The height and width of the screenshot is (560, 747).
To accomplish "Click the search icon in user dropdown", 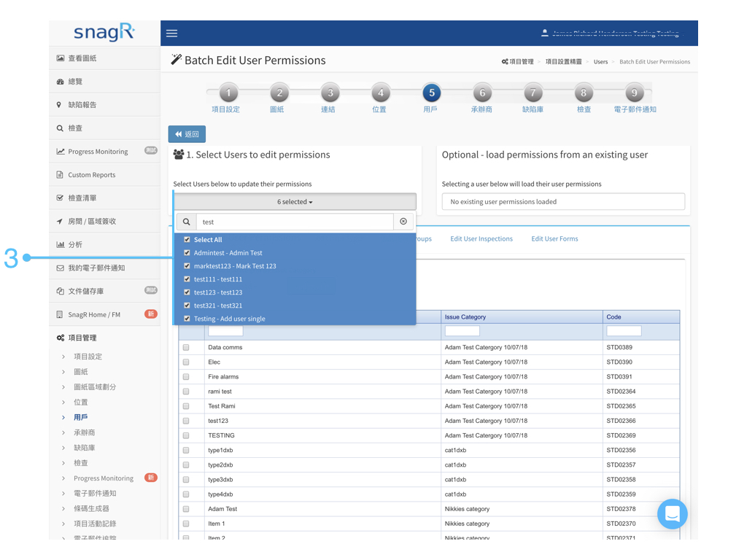I will coord(186,222).
